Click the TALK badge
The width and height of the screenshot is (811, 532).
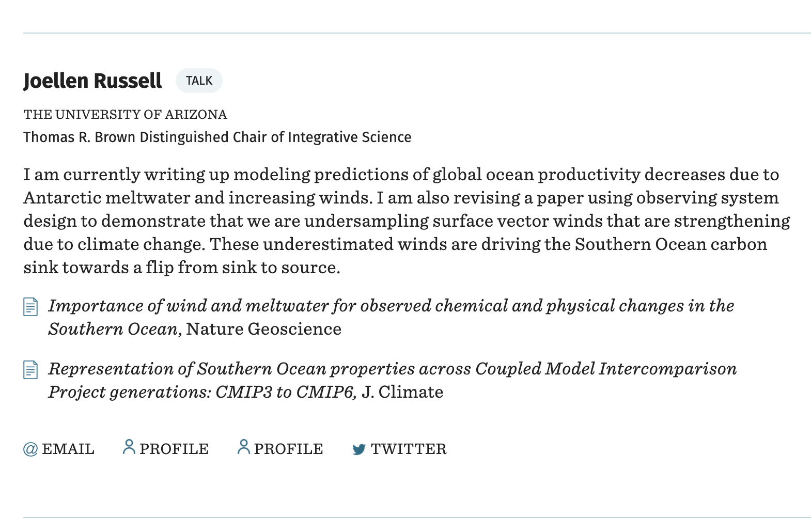(x=199, y=81)
